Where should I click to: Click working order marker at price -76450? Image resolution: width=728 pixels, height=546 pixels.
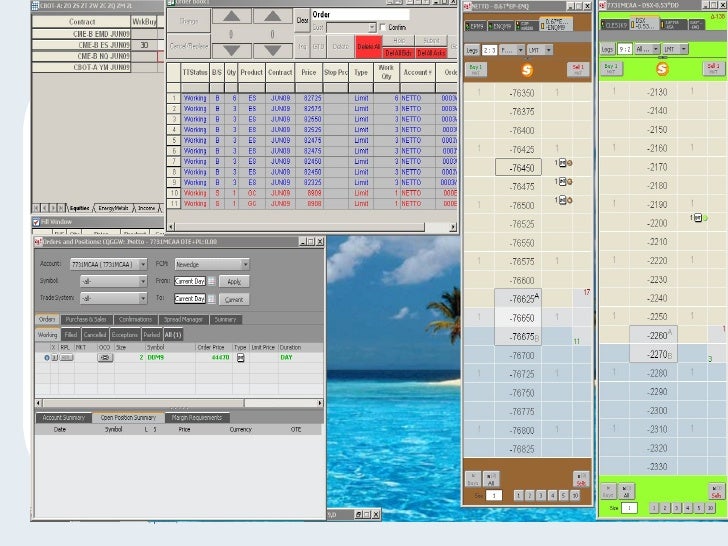pos(563,163)
